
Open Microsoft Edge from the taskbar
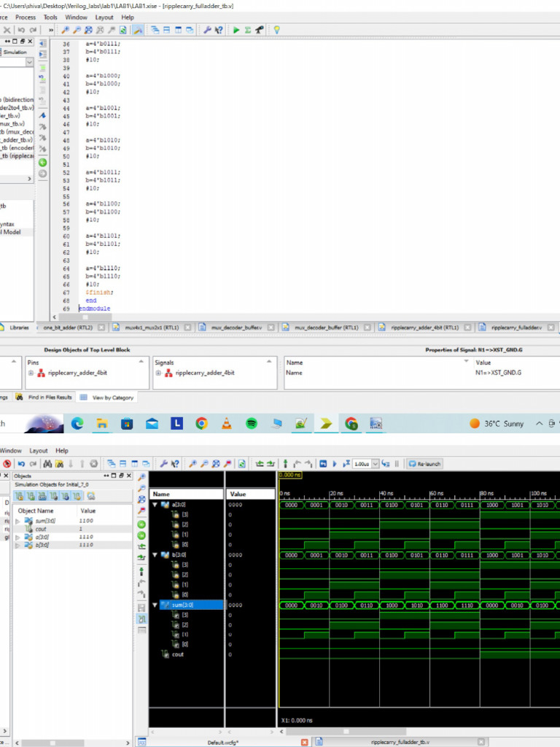pos(77,423)
